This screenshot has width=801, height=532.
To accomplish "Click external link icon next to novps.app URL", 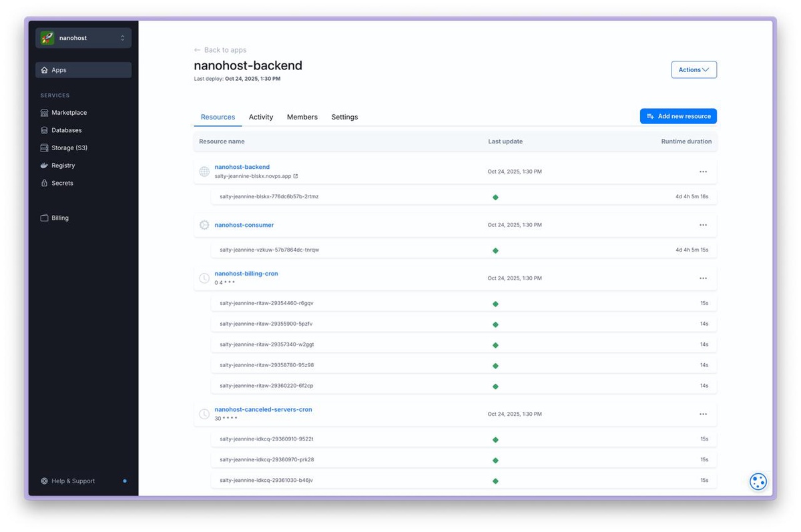I will tap(296, 176).
